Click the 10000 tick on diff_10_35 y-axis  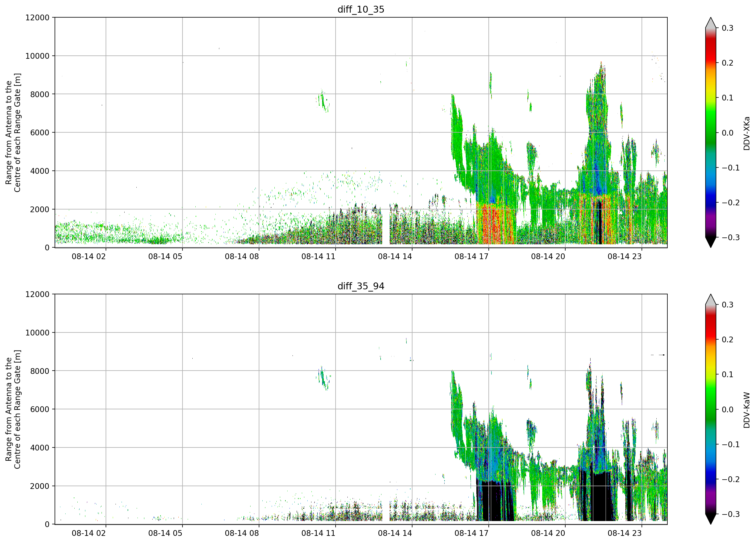(37, 56)
